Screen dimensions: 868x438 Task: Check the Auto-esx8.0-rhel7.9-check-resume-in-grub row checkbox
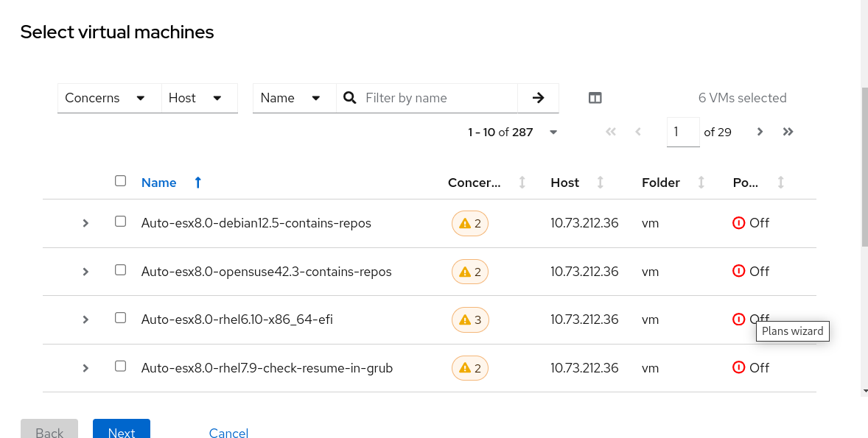121,367
